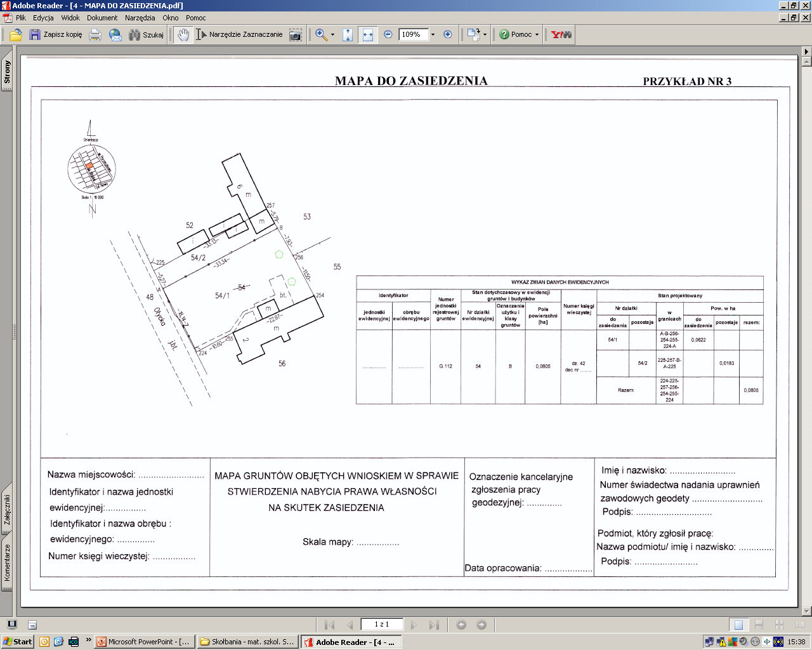Click the previous view round button
812x650 pixels.
461,625
